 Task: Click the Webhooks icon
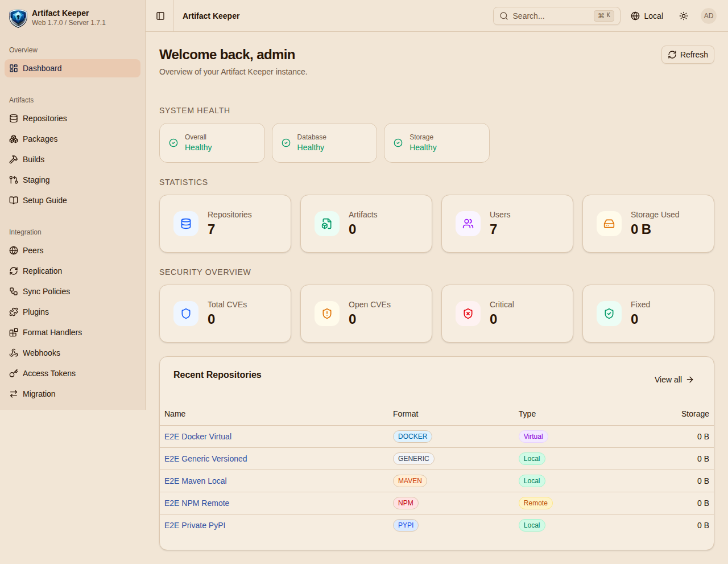pyautogui.click(x=14, y=353)
